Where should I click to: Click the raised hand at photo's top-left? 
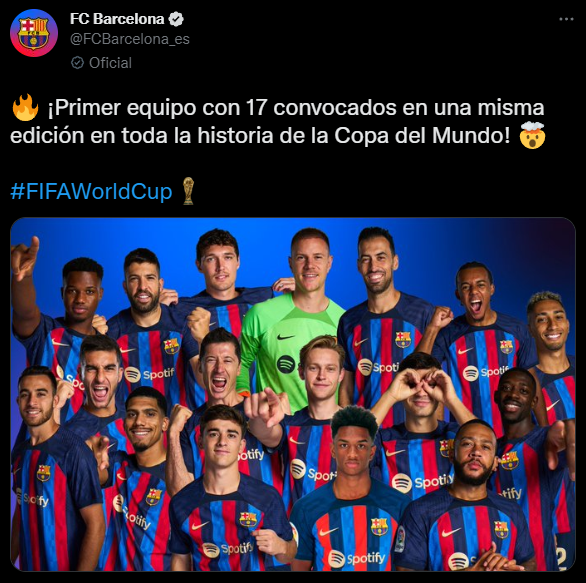24,257
